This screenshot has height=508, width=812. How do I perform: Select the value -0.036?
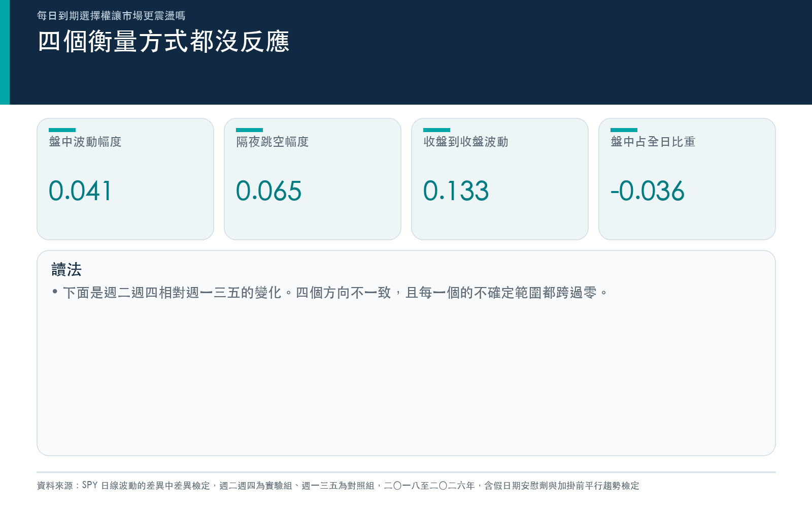648,191
